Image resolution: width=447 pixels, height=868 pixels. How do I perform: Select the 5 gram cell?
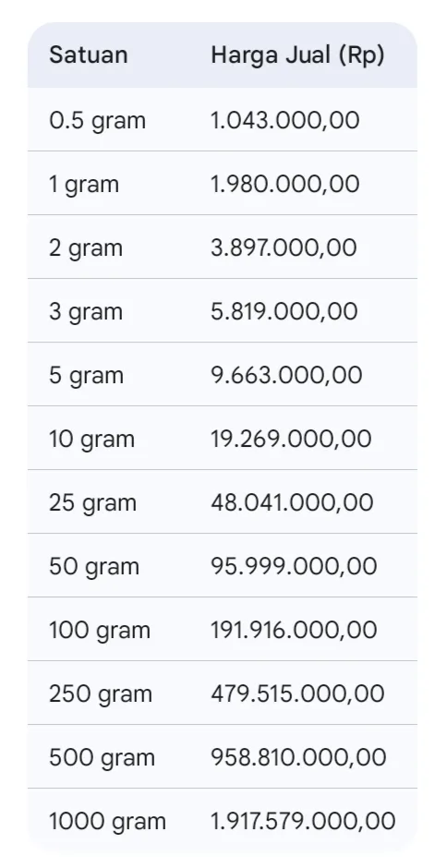86,375
